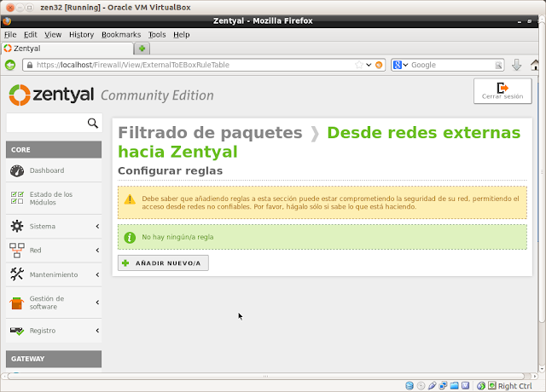The height and width of the screenshot is (392, 546).
Task: Open the Help menu
Action: tap(182, 35)
